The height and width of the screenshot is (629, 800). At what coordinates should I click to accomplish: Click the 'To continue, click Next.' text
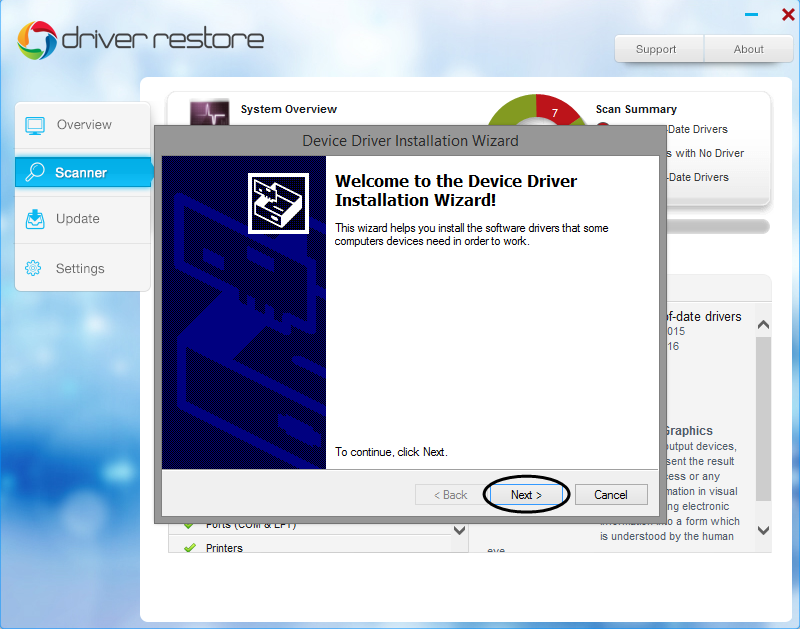click(x=391, y=452)
